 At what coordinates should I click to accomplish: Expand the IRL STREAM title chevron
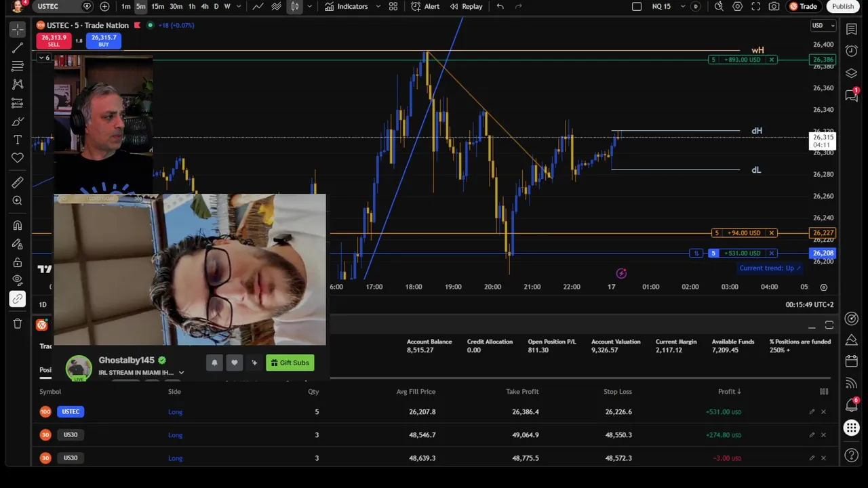coord(181,373)
